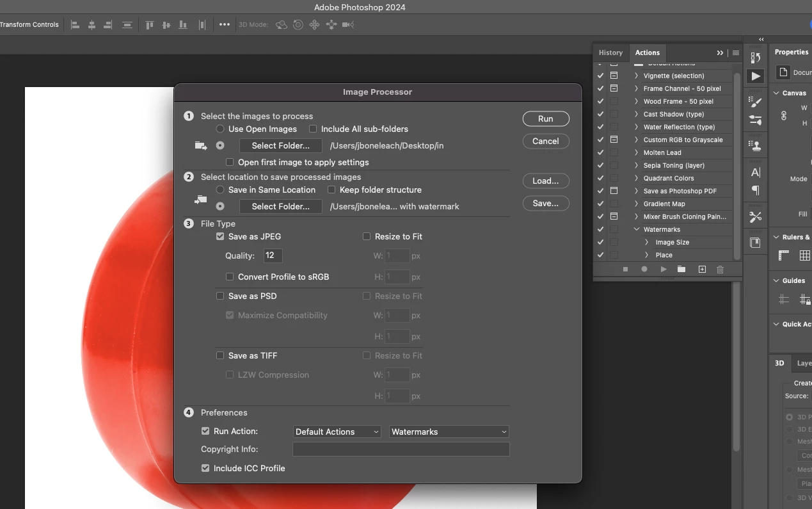
Task: Click the source Select Folder... button
Action: point(281,145)
